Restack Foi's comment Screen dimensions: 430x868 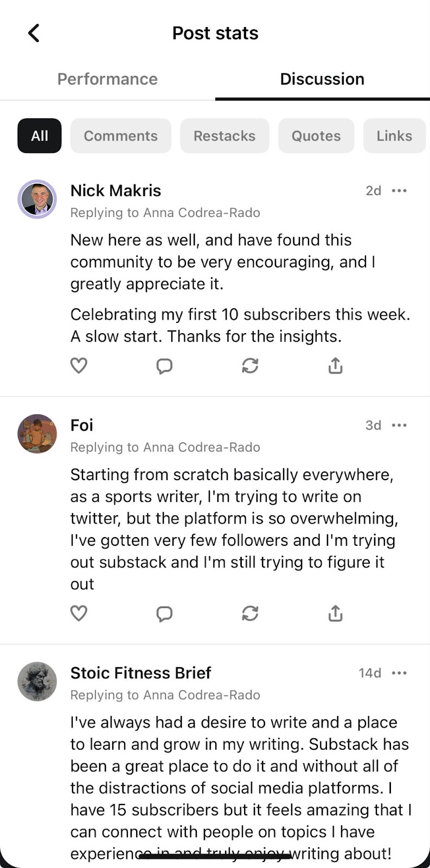pos(250,614)
